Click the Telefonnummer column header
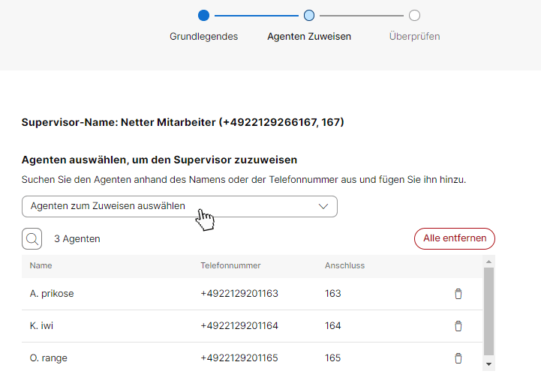541x392 pixels. coord(229,266)
